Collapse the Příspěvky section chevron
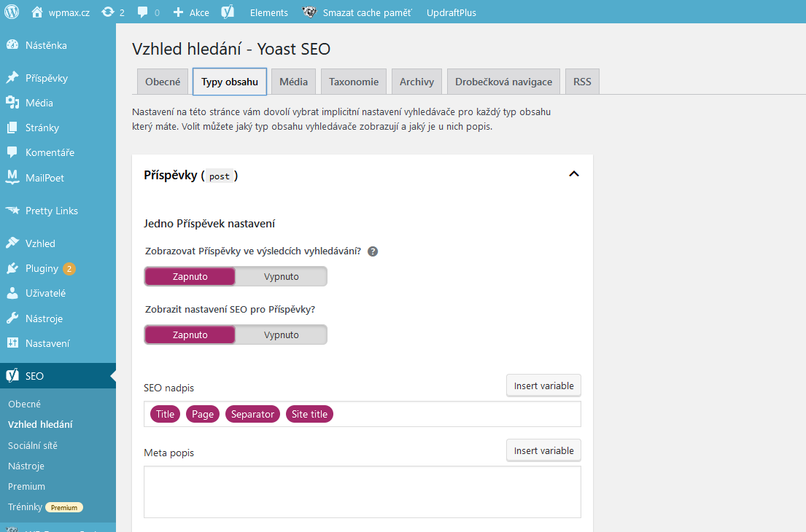 (574, 174)
